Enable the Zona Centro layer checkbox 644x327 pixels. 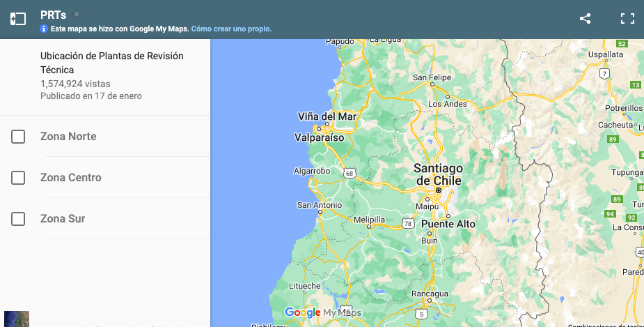18,178
